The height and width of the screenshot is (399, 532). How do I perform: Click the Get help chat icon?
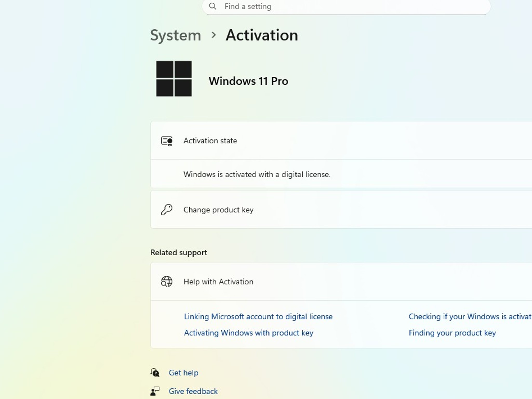[x=155, y=373]
